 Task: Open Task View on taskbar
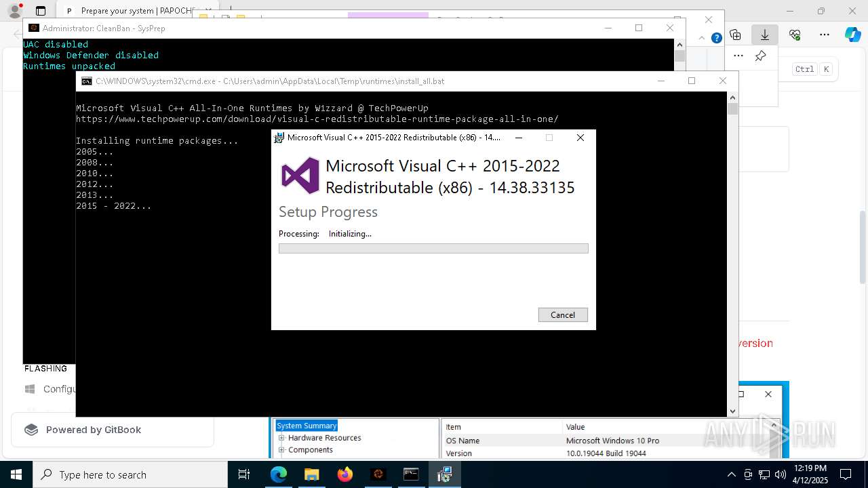pyautogui.click(x=244, y=474)
